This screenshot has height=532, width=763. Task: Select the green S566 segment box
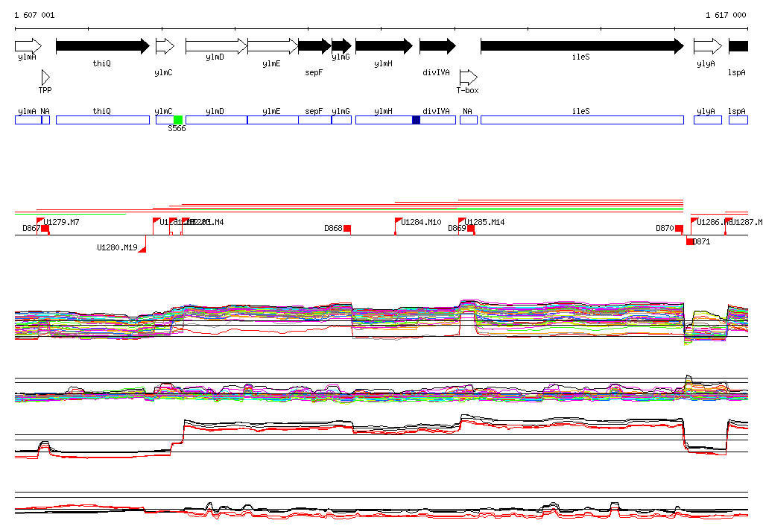[x=178, y=120]
